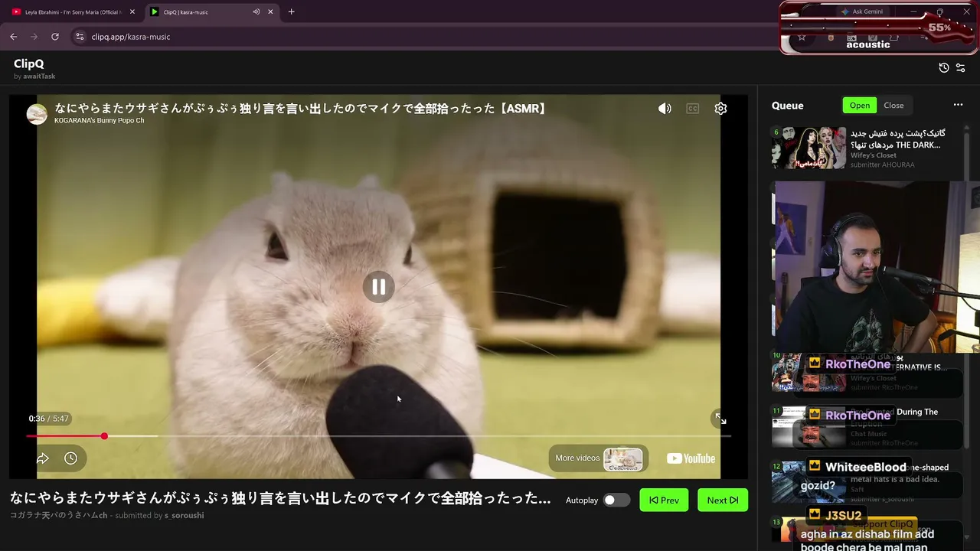Image resolution: width=980 pixels, height=551 pixels.
Task: Select queue item 6 thumbnail
Action: coord(808,148)
